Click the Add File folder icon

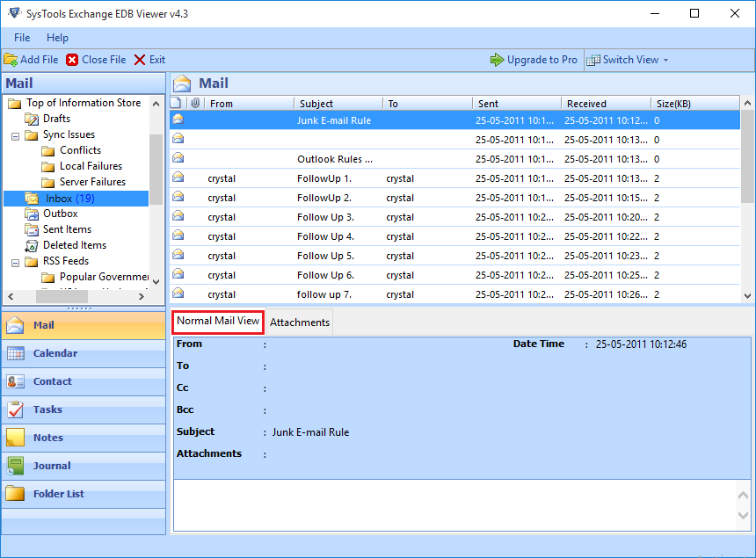11,60
